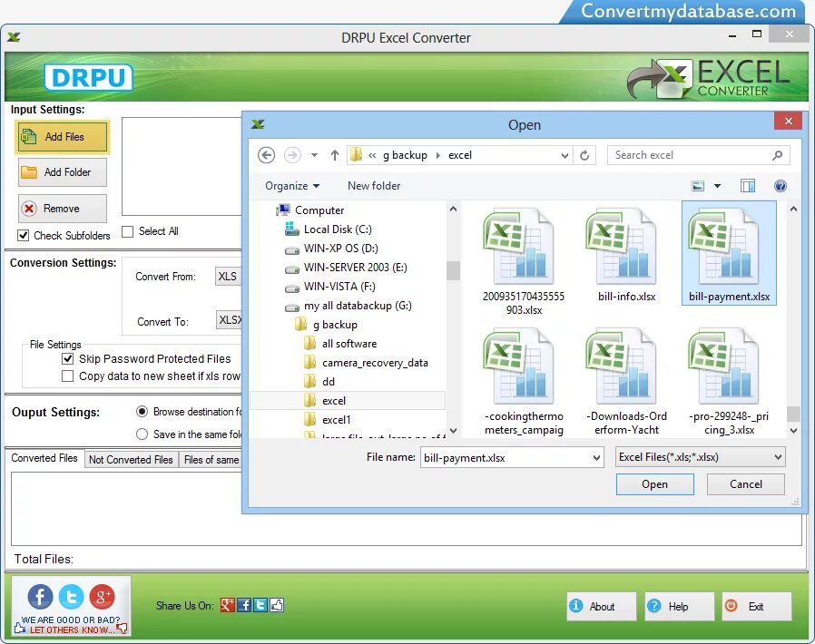Screen dimensions: 815x644
Task: Expand the File name combo dropdown
Action: point(596,458)
